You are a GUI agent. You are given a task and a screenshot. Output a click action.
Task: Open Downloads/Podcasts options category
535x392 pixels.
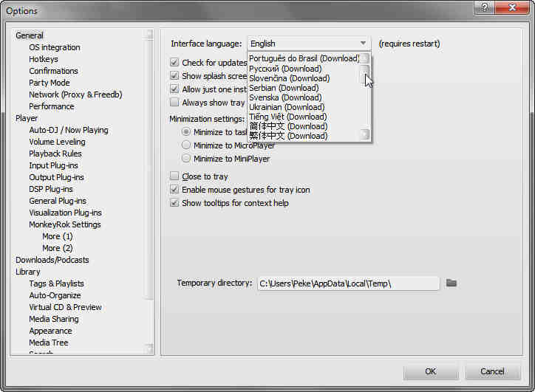pos(52,260)
